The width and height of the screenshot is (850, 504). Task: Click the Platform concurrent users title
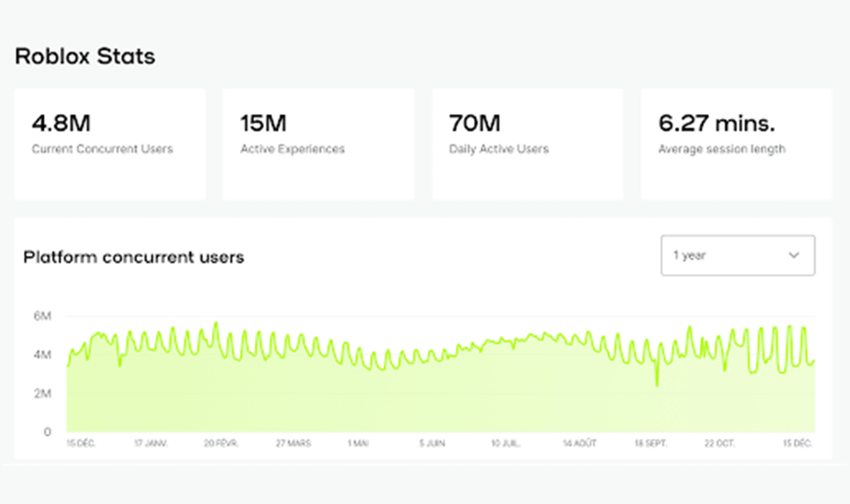pos(134,257)
